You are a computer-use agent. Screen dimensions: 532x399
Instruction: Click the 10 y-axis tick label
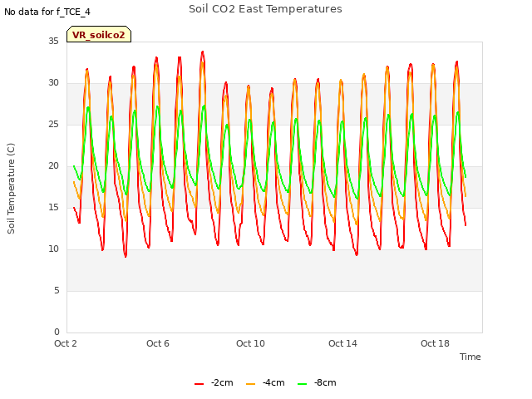click(x=53, y=249)
